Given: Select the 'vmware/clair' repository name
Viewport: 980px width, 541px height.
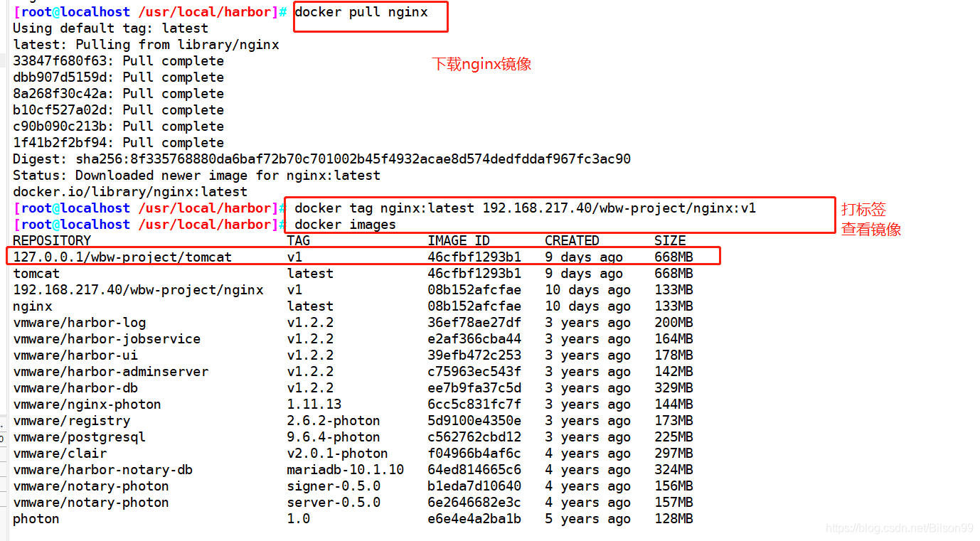Looking at the screenshot, I should [x=60, y=454].
